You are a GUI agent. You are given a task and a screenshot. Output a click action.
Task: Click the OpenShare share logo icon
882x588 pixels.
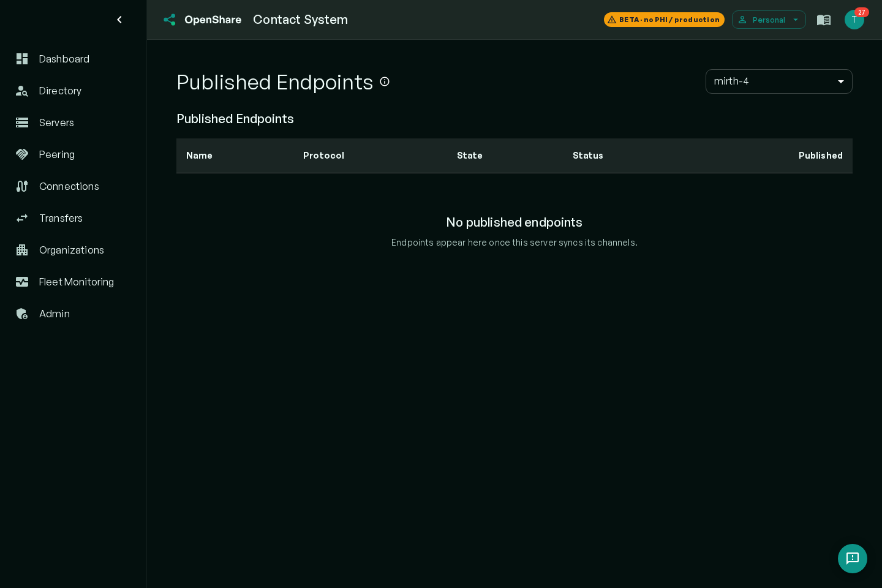(x=170, y=20)
